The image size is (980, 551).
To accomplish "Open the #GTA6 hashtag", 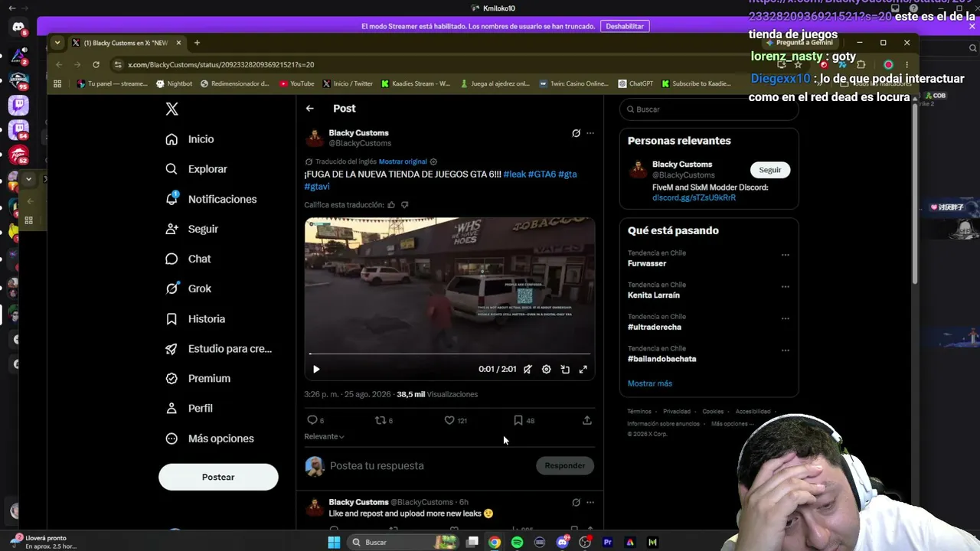I will 542,174.
